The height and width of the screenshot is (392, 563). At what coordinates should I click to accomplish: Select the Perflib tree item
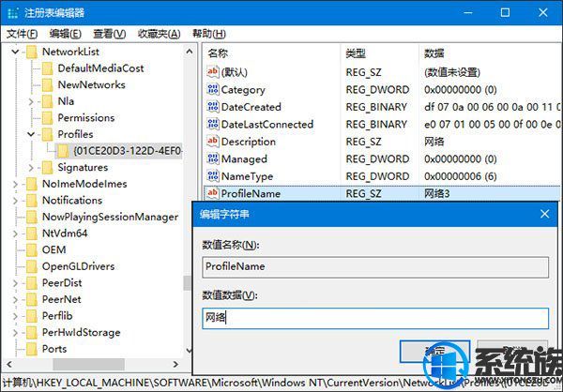tap(57, 316)
